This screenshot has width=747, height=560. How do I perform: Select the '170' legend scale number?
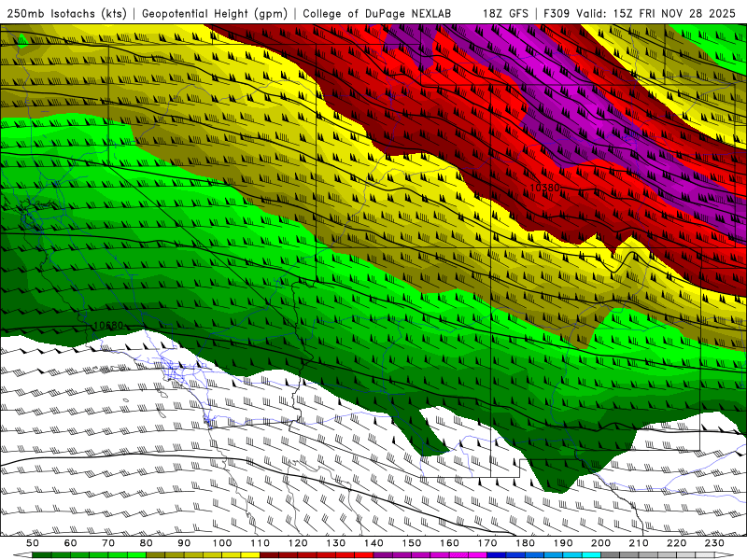pyautogui.click(x=487, y=543)
